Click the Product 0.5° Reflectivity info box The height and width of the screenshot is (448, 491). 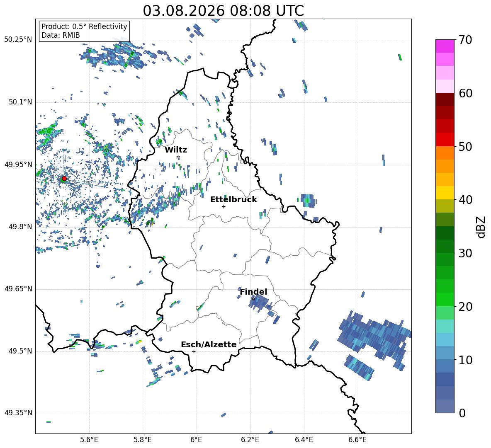pos(84,31)
